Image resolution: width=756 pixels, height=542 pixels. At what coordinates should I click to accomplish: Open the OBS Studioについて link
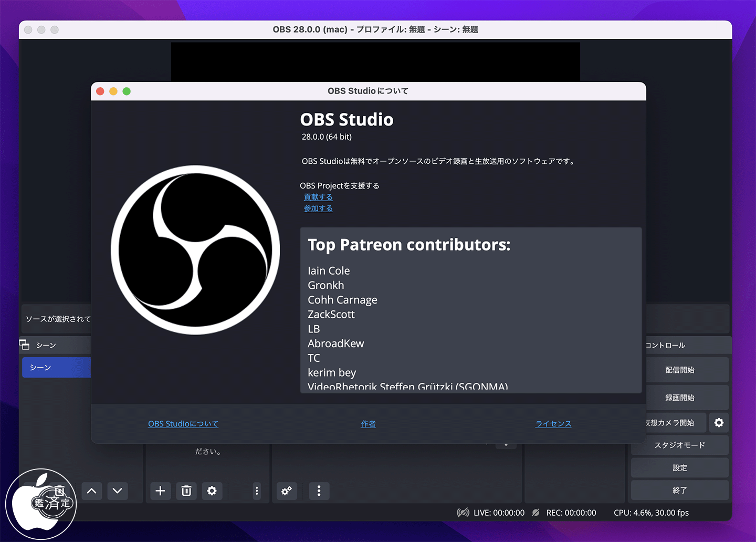tap(183, 424)
